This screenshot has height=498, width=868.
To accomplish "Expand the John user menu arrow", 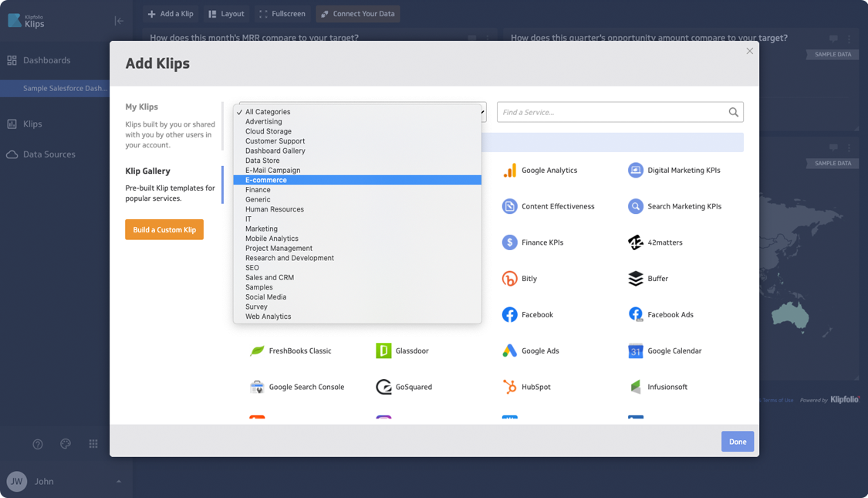I will (119, 481).
